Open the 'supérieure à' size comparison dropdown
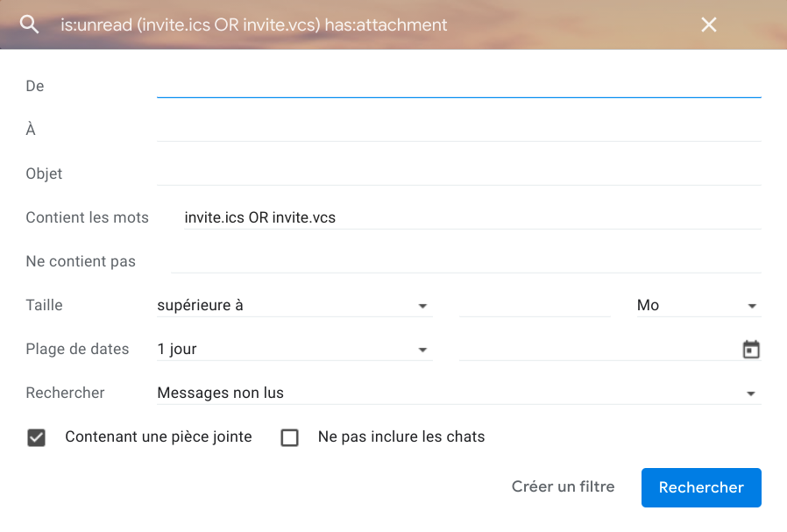This screenshot has height=532, width=787. pyautogui.click(x=294, y=305)
